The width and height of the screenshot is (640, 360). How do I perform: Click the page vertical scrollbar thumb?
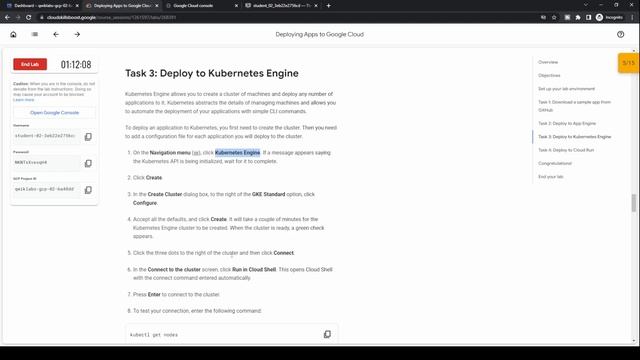tap(633, 203)
